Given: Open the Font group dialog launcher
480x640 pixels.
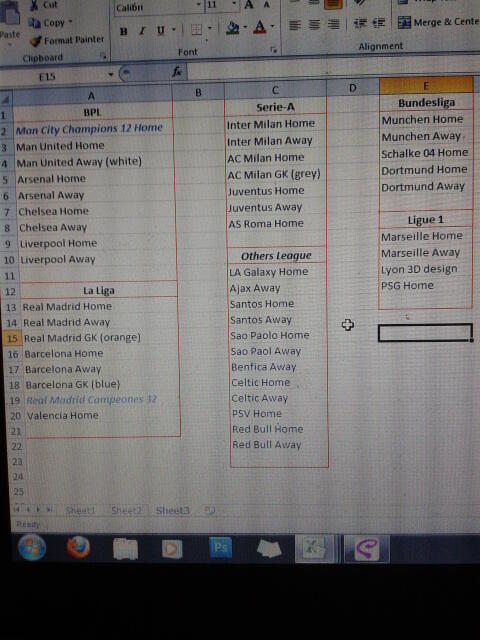Looking at the screenshot, I should [273, 49].
